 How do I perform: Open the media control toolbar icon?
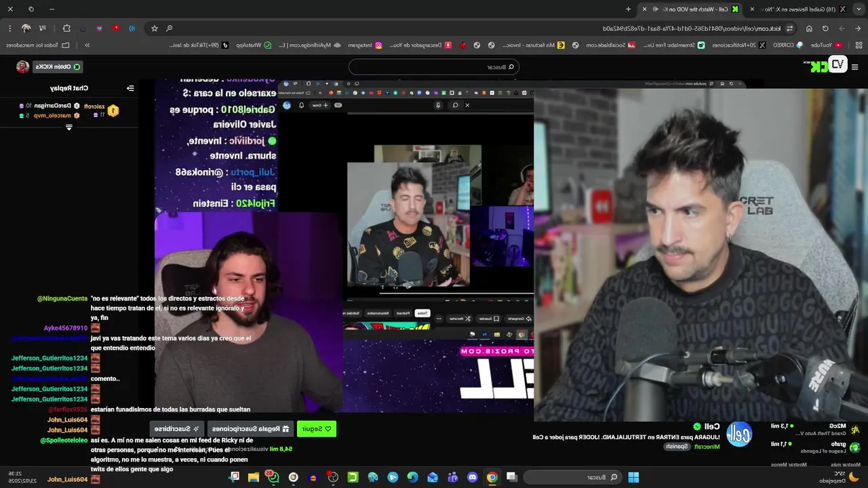pos(42,28)
